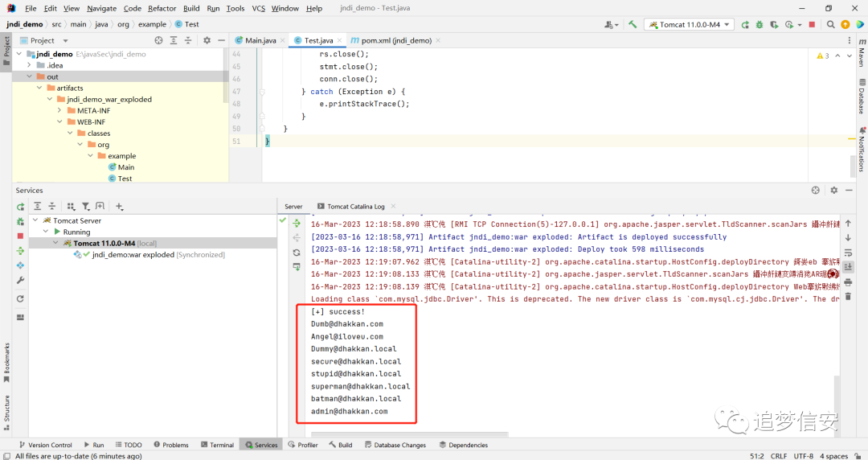Stop the running Tomcat server in toolbar

tap(812, 24)
